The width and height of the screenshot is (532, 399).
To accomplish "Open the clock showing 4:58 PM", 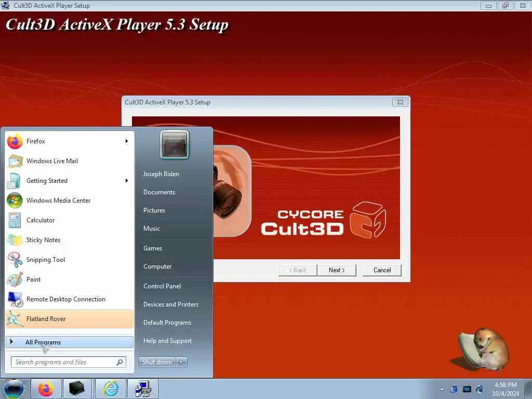I will pyautogui.click(x=506, y=389).
